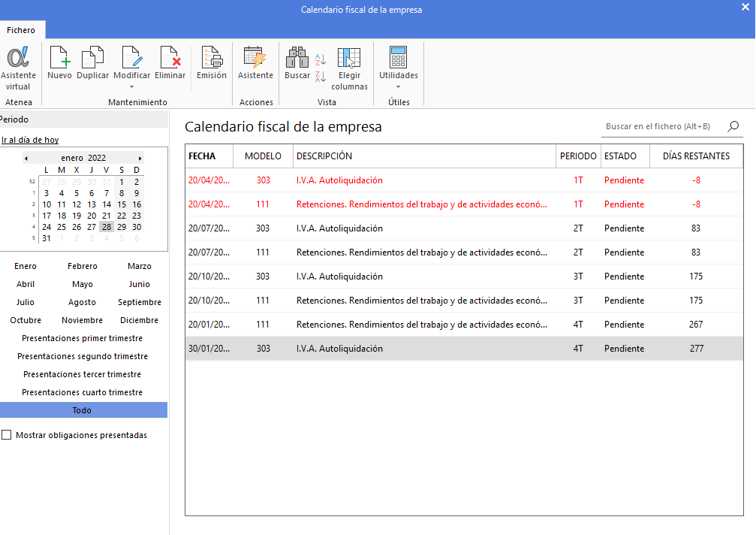Image resolution: width=756 pixels, height=535 pixels.
Task: Select the 111 Retenciones 4T row
Action: tap(464, 325)
